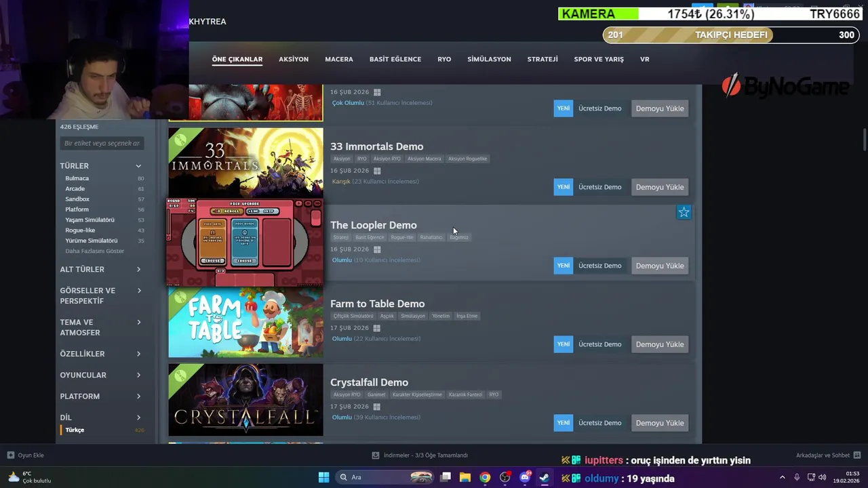
Task: Open the weather widget showing 6°C
Action: pyautogui.click(x=29, y=477)
